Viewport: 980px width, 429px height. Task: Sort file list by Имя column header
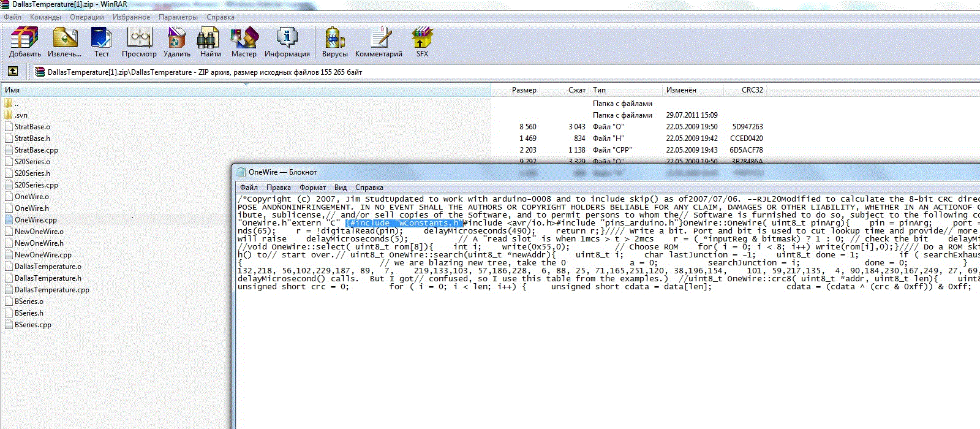coord(12,90)
